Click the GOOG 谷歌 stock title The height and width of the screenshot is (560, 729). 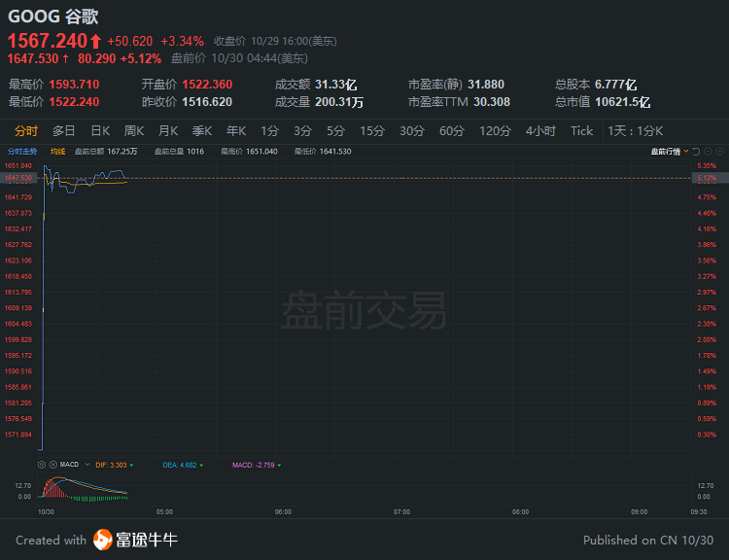pyautogui.click(x=53, y=17)
